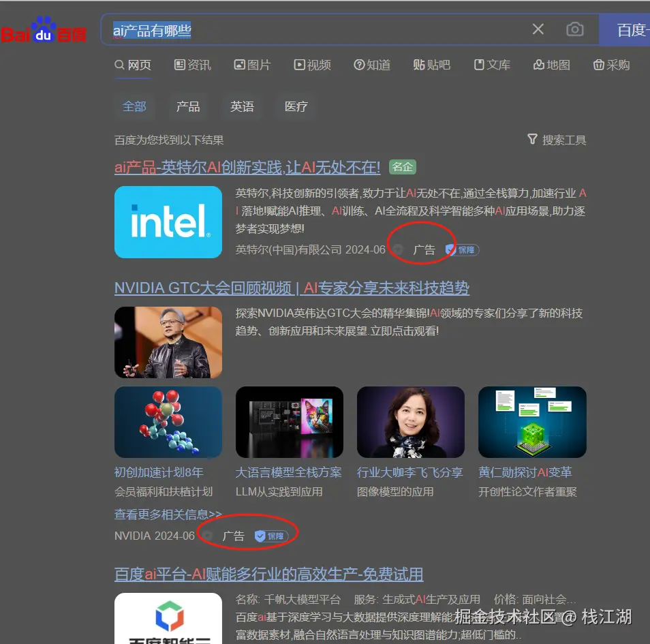Click 保障 badge on NVIDIA result
Viewport: 650px width, 644px height.
coord(272,536)
